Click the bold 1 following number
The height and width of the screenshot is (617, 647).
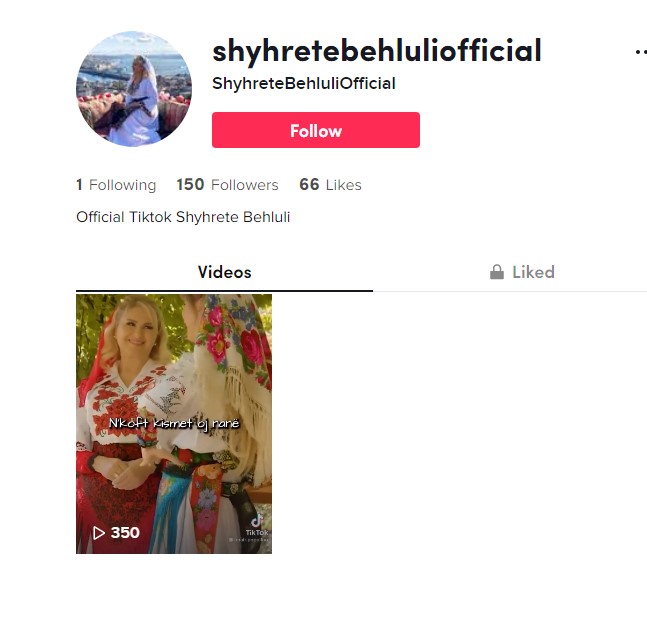tap(79, 184)
